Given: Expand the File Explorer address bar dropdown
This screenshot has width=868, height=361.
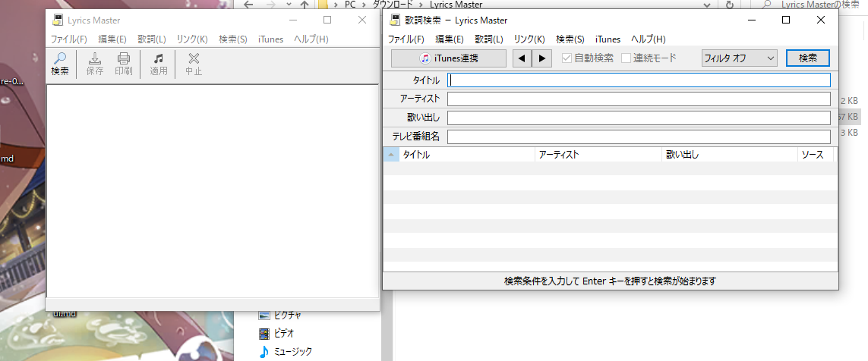Looking at the screenshot, I should click(707, 5).
